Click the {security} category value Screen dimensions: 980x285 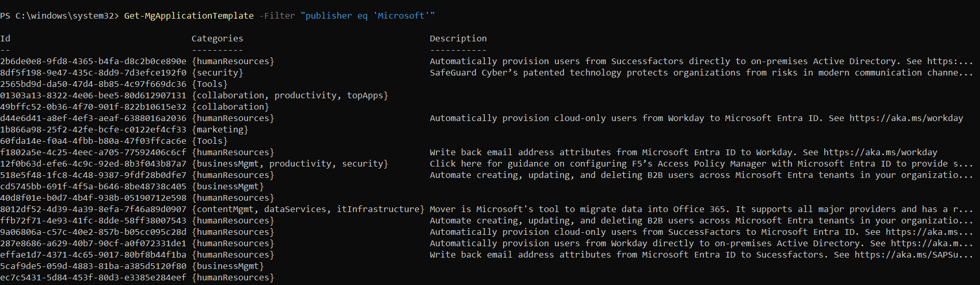click(217, 72)
